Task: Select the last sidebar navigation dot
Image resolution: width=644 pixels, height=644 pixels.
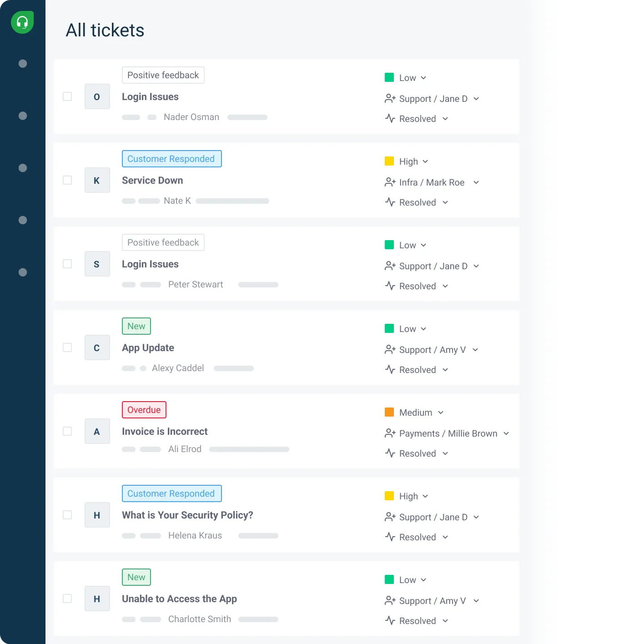Action: click(23, 272)
